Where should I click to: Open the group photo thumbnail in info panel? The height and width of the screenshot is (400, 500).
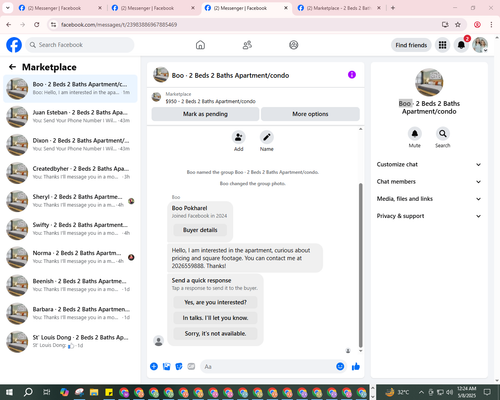tap(429, 82)
